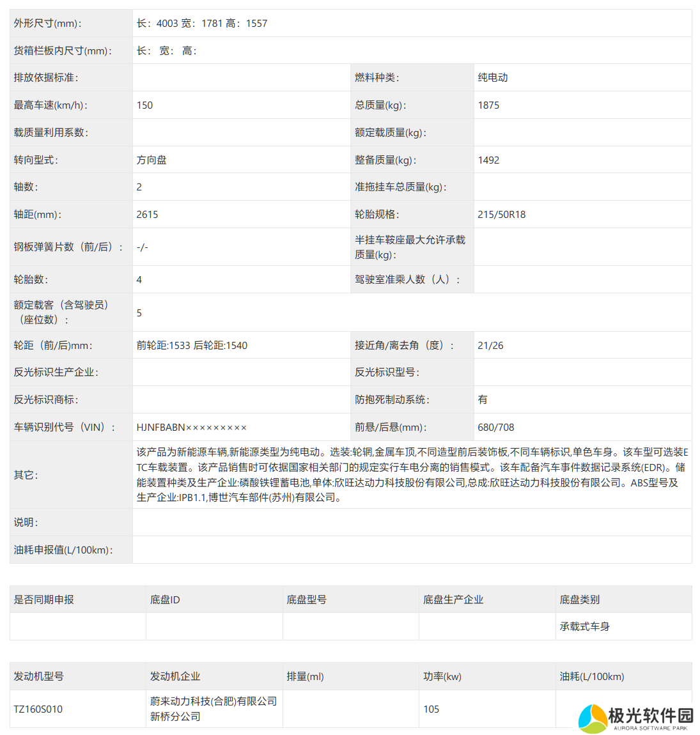Click the 其它 remarks paragraph text

tap(412, 475)
